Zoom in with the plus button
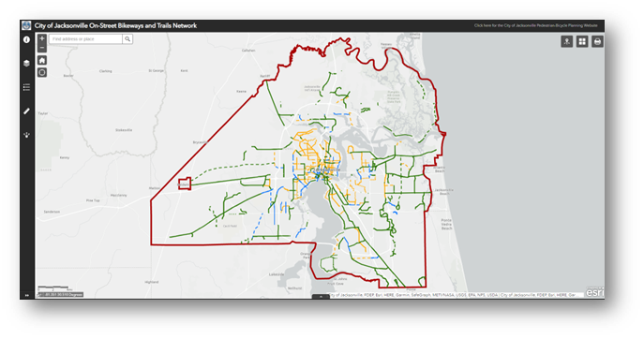 pyautogui.click(x=42, y=38)
